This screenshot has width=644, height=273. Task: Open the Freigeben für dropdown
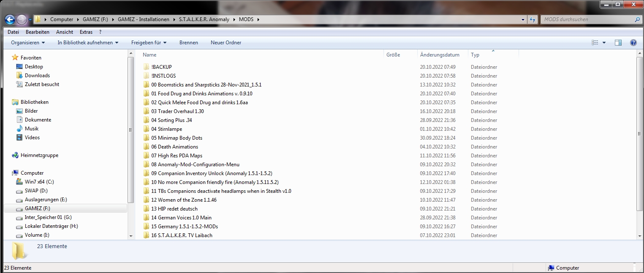[x=149, y=43]
